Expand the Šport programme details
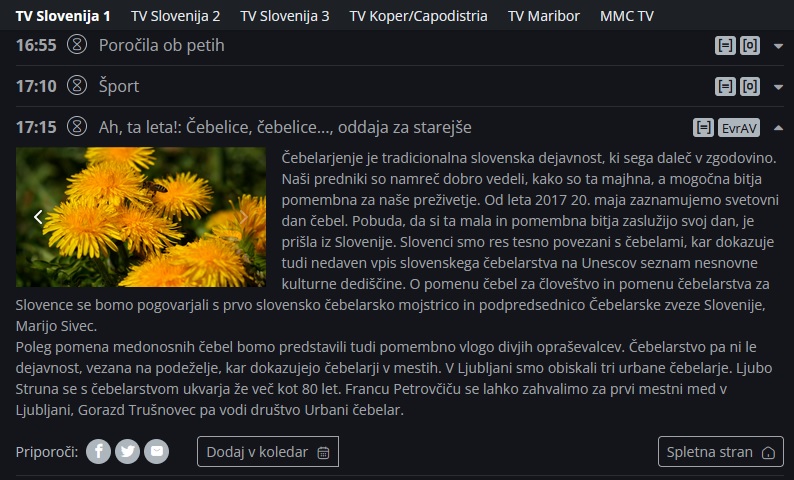The width and height of the screenshot is (794, 480). pyautogui.click(x=778, y=87)
